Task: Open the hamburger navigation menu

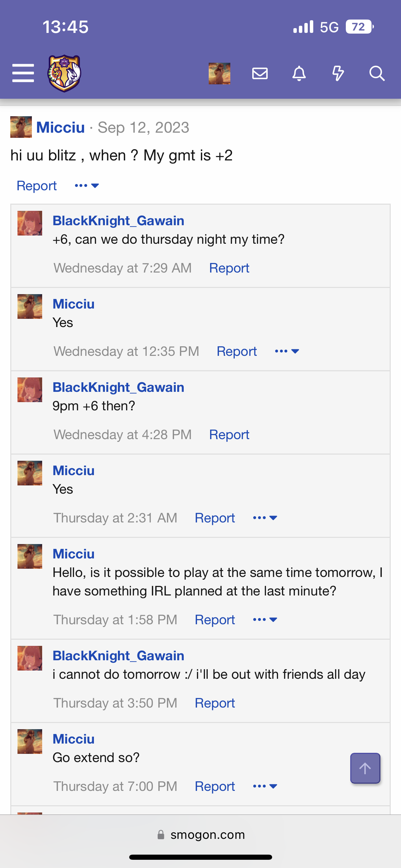Action: pyautogui.click(x=23, y=73)
